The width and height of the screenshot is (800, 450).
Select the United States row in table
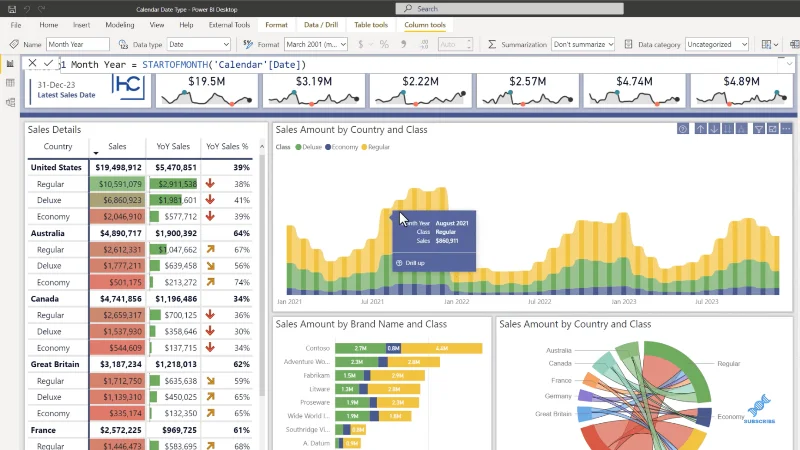pyautogui.click(x=140, y=167)
